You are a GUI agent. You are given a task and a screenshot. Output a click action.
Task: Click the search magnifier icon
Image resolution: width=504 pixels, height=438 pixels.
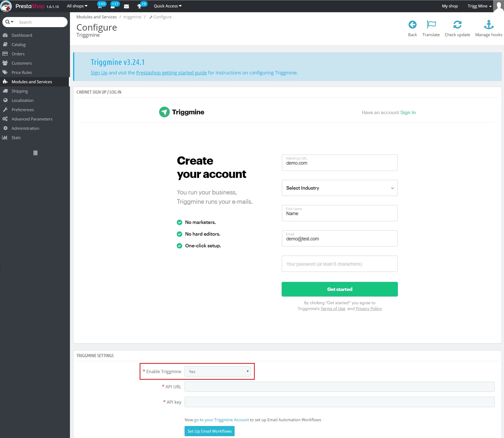click(x=7, y=22)
